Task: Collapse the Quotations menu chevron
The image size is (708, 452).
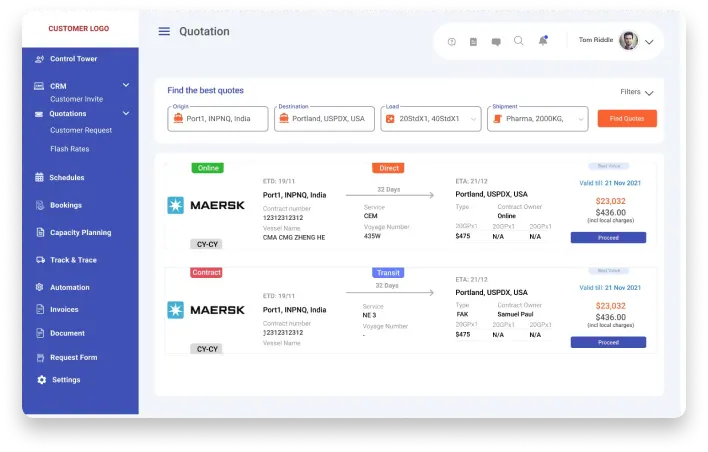Action: [x=126, y=113]
